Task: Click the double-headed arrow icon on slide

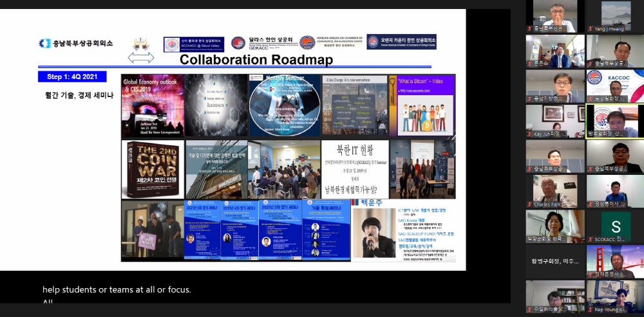Action: pyautogui.click(x=141, y=59)
